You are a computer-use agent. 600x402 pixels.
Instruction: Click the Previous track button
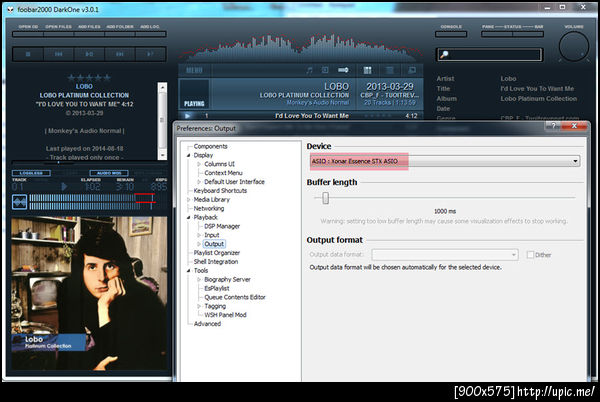[x=59, y=54]
